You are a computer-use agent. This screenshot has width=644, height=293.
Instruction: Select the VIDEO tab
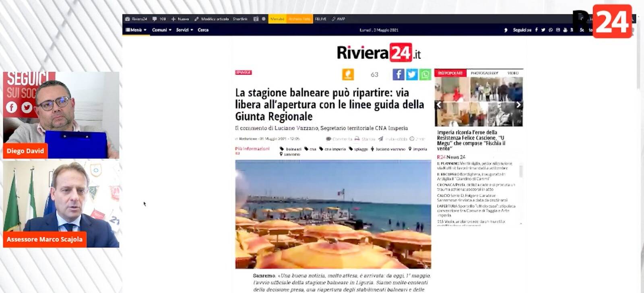point(513,73)
